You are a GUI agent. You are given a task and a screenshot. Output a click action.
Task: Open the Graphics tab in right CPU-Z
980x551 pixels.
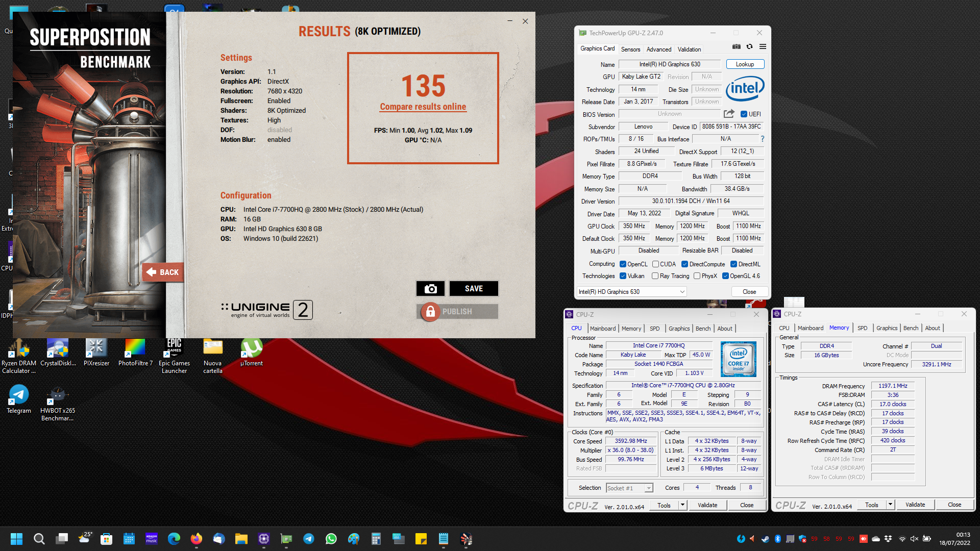pos(887,328)
